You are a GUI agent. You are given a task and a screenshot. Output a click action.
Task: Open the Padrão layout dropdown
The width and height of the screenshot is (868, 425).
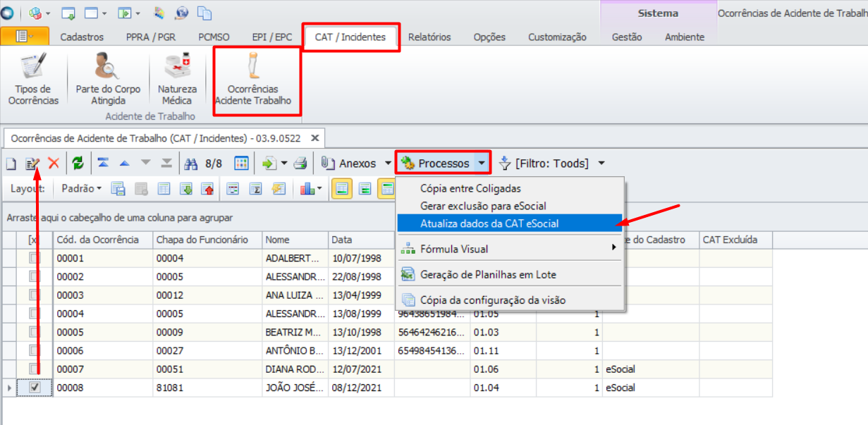(x=81, y=189)
